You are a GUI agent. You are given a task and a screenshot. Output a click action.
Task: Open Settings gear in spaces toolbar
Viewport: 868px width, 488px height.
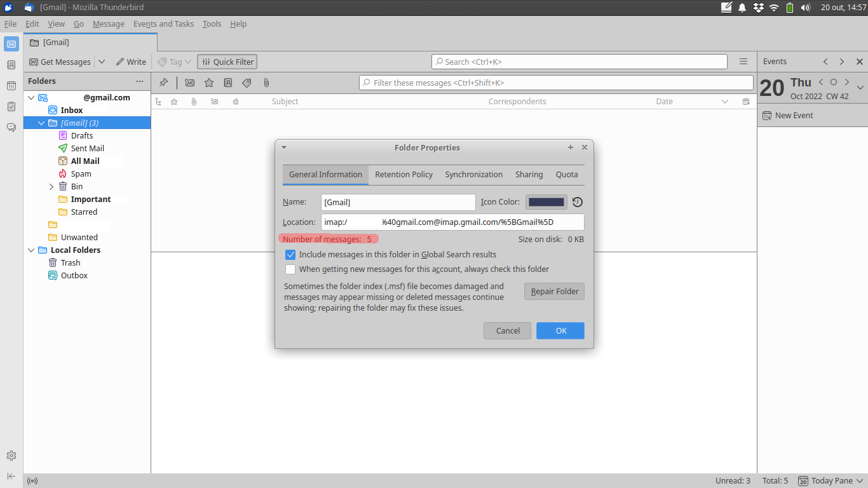[x=11, y=456]
